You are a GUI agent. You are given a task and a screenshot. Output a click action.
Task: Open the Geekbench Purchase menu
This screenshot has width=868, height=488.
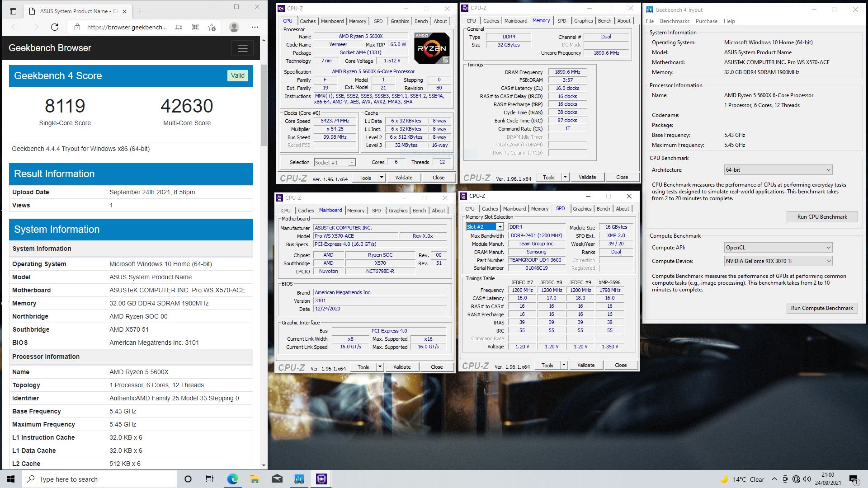tap(706, 21)
